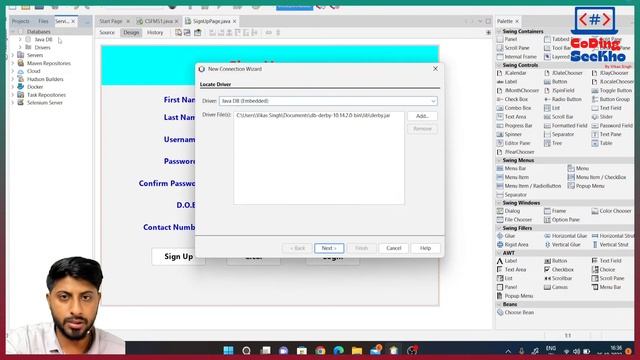Image resolution: width=640 pixels, height=360 pixels.
Task: Pick Progress Bar palette component
Action: (514, 126)
